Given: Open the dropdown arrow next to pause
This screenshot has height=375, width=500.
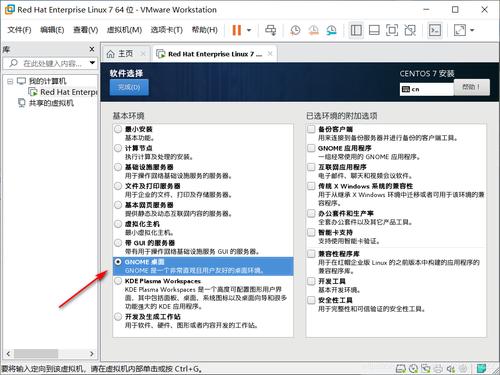Looking at the screenshot, I should (249, 30).
